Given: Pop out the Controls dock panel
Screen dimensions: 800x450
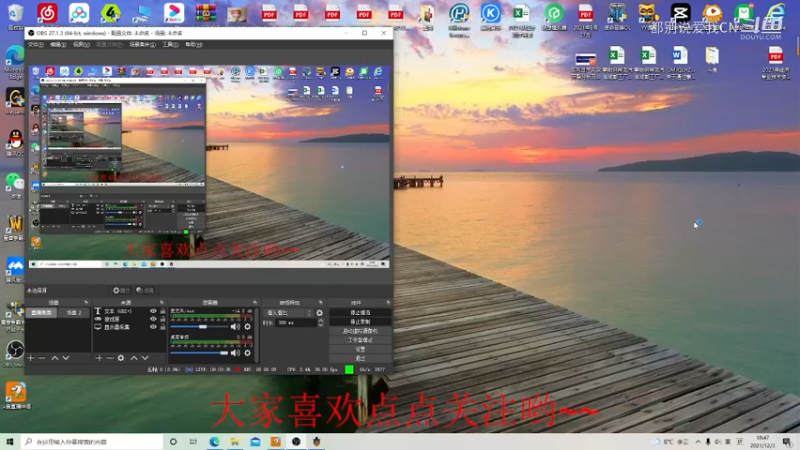Looking at the screenshot, I should tap(388, 303).
